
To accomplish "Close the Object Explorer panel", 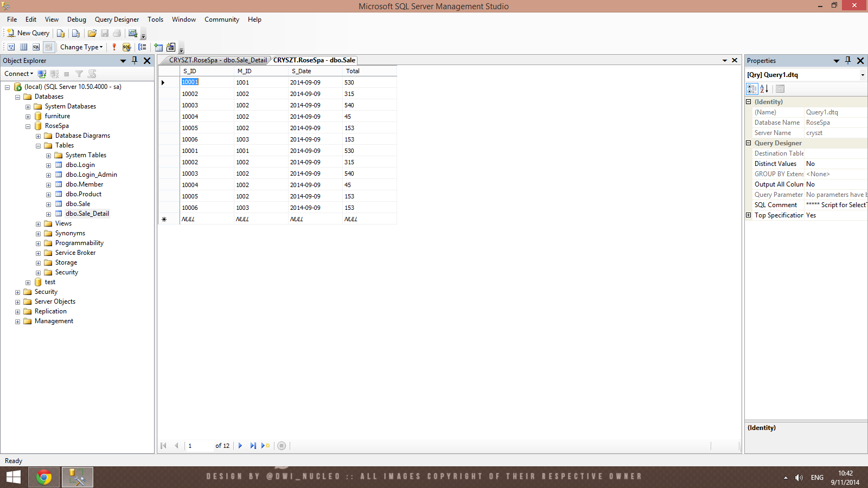I will click(147, 61).
